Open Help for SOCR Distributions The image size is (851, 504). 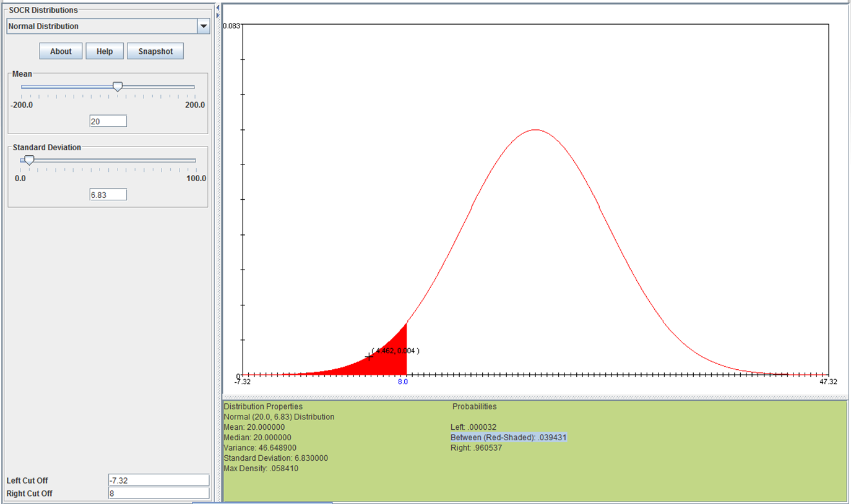pyautogui.click(x=105, y=51)
